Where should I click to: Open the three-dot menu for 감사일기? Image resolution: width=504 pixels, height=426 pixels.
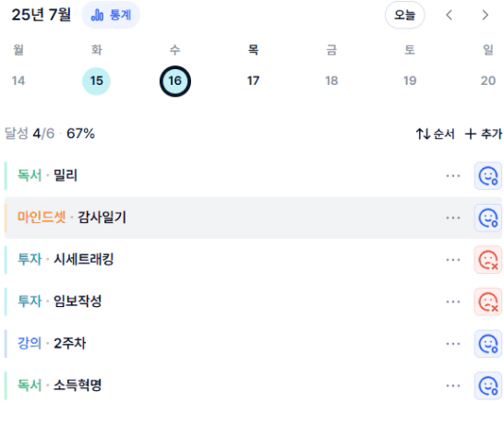coord(453,218)
